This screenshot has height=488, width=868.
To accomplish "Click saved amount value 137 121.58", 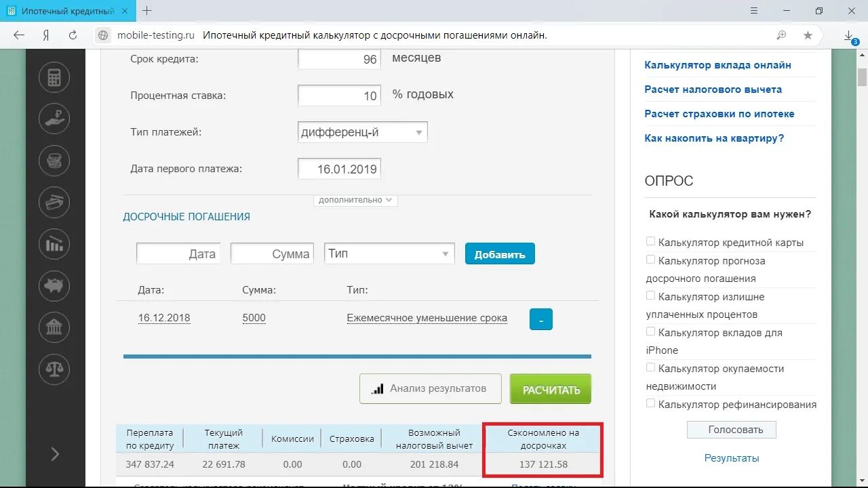I will click(x=543, y=464).
